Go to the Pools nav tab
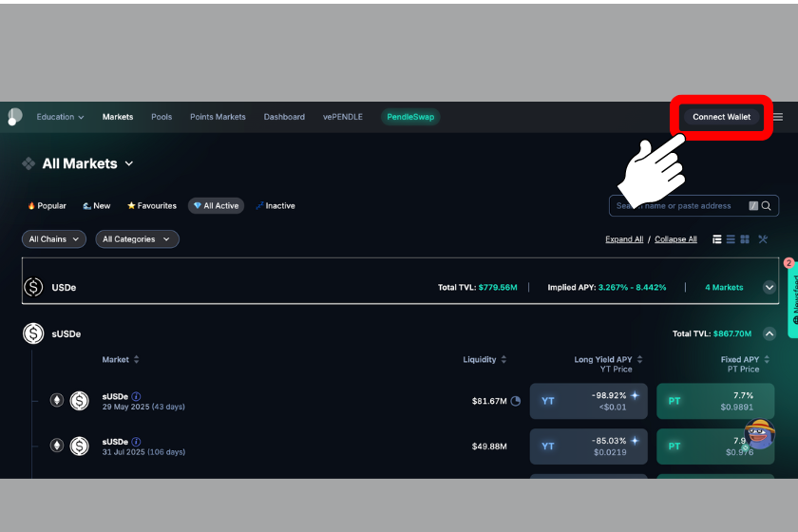This screenshot has height=532, width=798. point(161,117)
